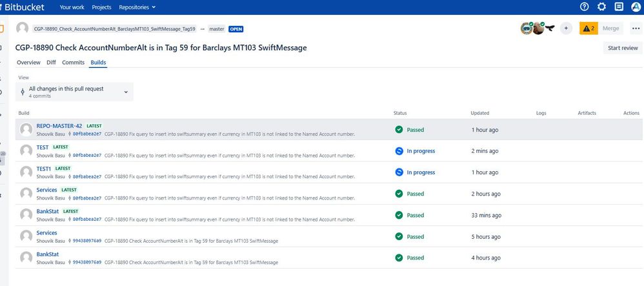Image resolution: width=644 pixels, height=286 pixels.
Task: Click the Passed status icon for REPO-MASTER-42
Action: point(399,129)
